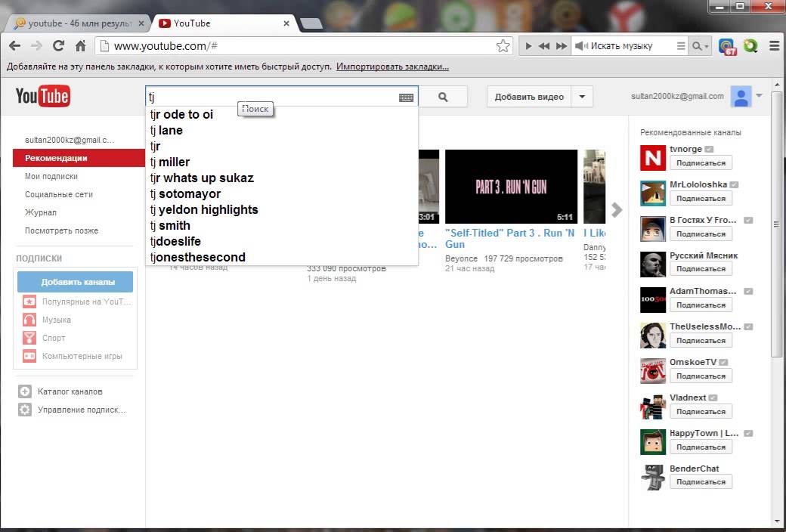Screen dimensions: 786x532
Task: Select suggestion 'tjr ode to oi'
Action: click(282, 114)
